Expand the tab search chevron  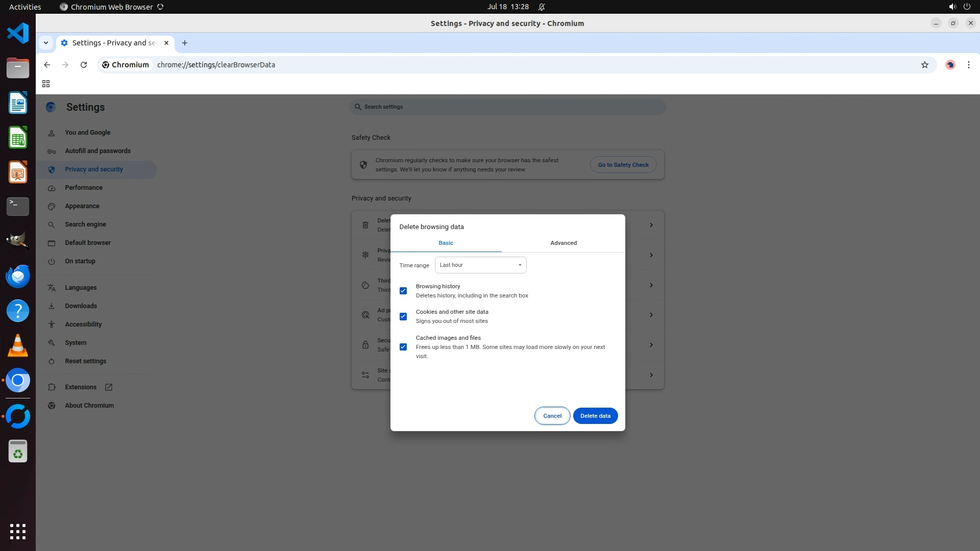coord(46,43)
